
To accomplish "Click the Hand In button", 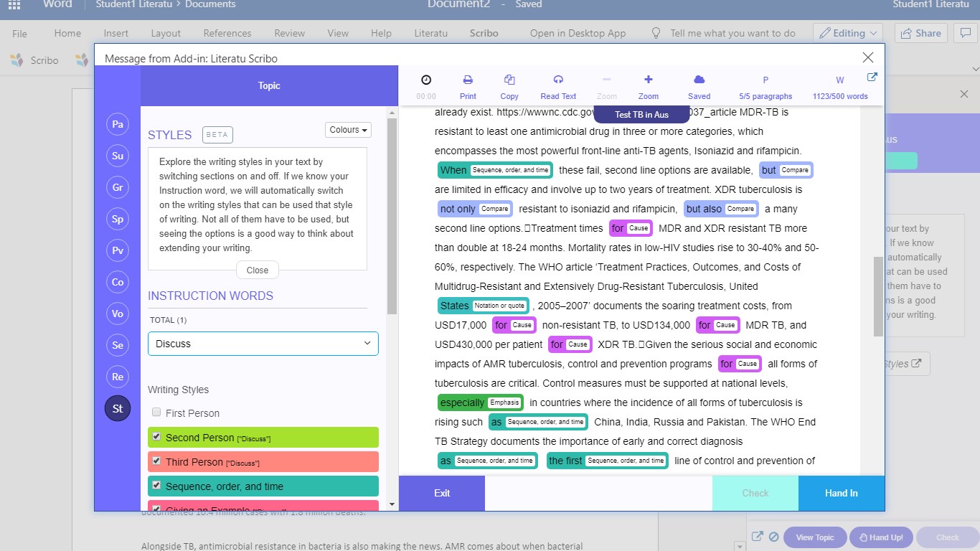I will [842, 493].
